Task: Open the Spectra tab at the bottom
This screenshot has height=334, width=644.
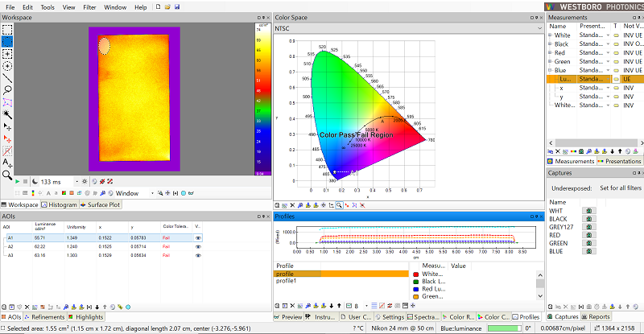Action: point(423,317)
